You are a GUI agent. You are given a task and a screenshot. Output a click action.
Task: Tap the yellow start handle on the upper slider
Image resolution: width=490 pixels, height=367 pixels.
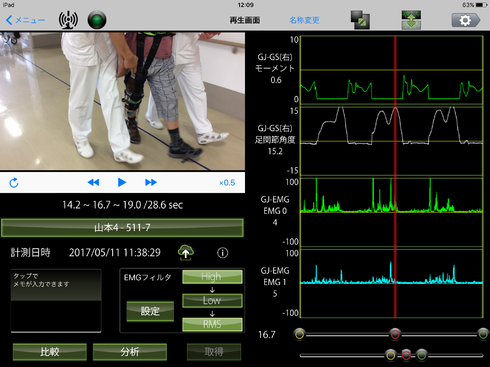pos(299,334)
